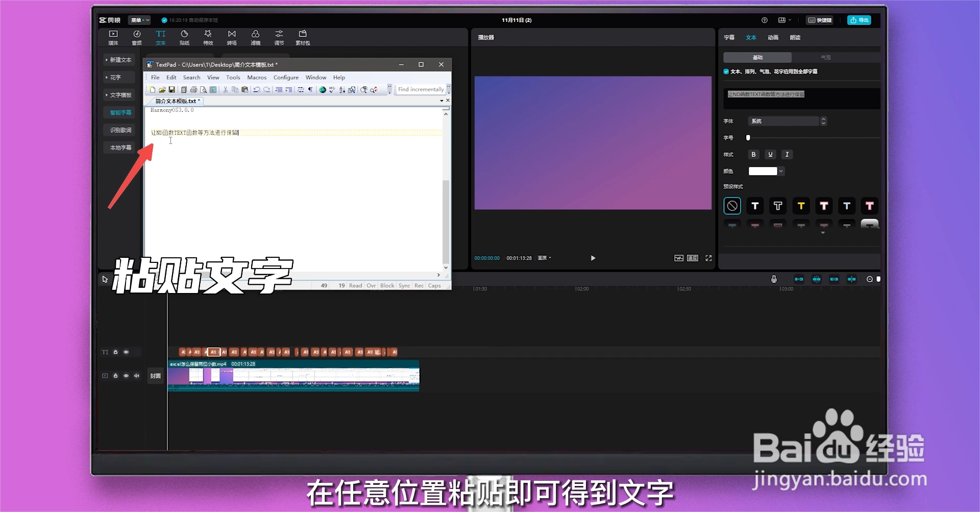Switch to the 气泡 sub-tab

point(825,58)
